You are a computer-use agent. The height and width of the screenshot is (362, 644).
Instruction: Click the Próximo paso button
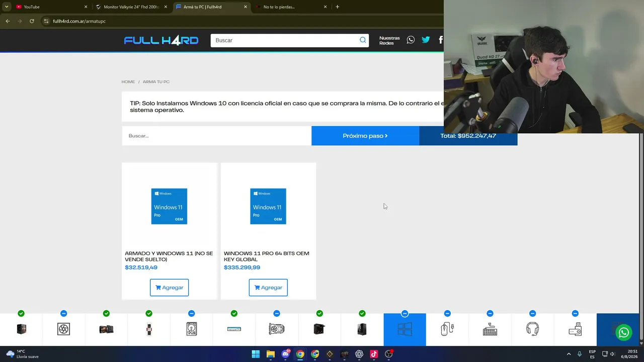point(365,136)
